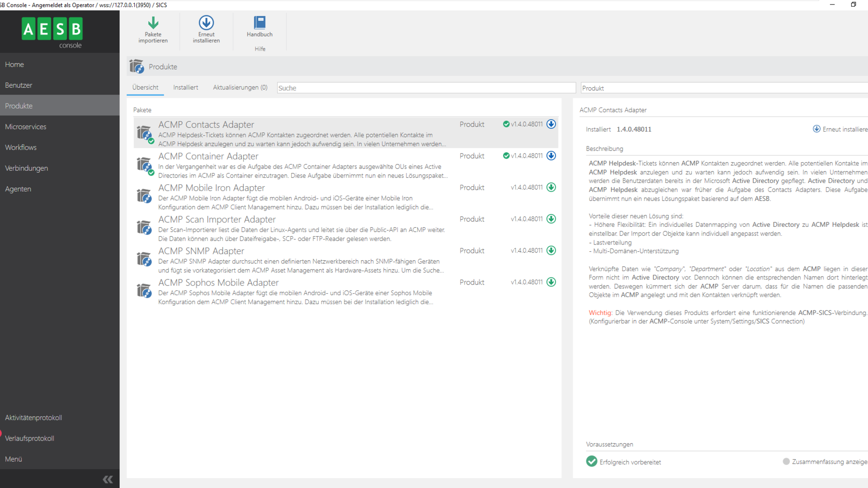
Task: Open Microservices in the sidebar
Action: coord(60,127)
